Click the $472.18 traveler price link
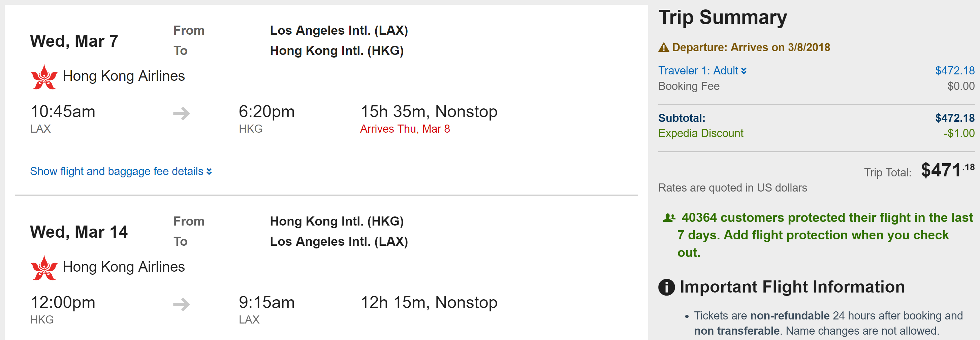Screen dimensions: 980x340 pos(954,71)
